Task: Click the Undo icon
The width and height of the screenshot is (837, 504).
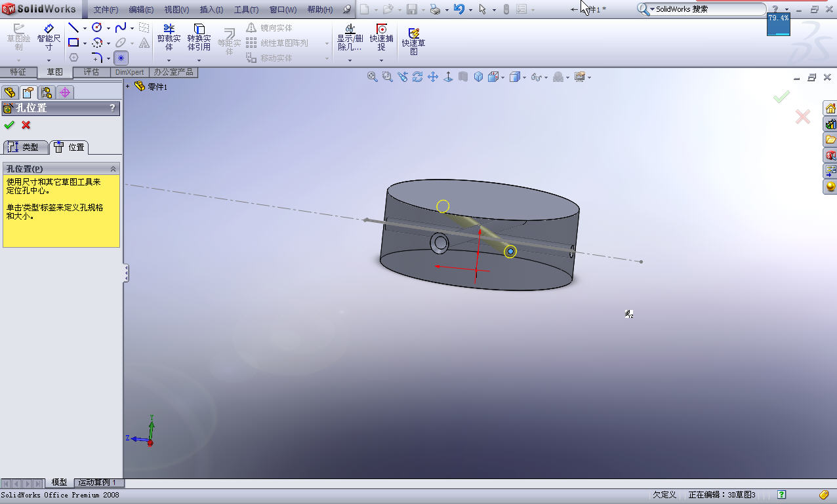Action: 459,9
